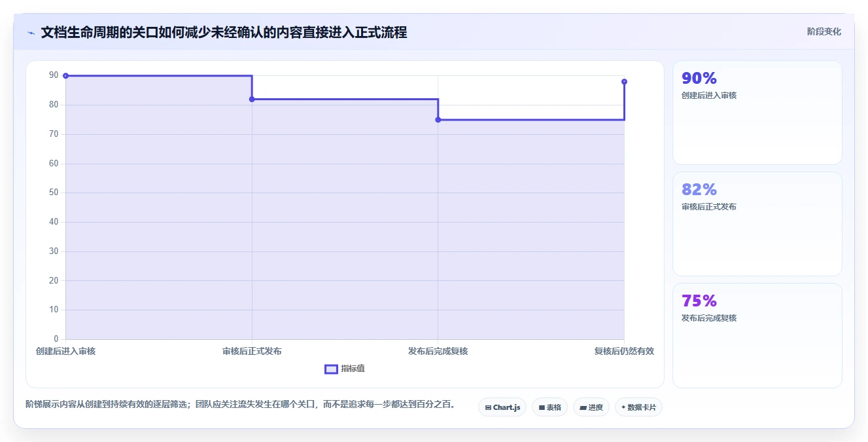Open the 90% 创建后进入审核 card
The height and width of the screenshot is (442, 868).
coord(757,113)
